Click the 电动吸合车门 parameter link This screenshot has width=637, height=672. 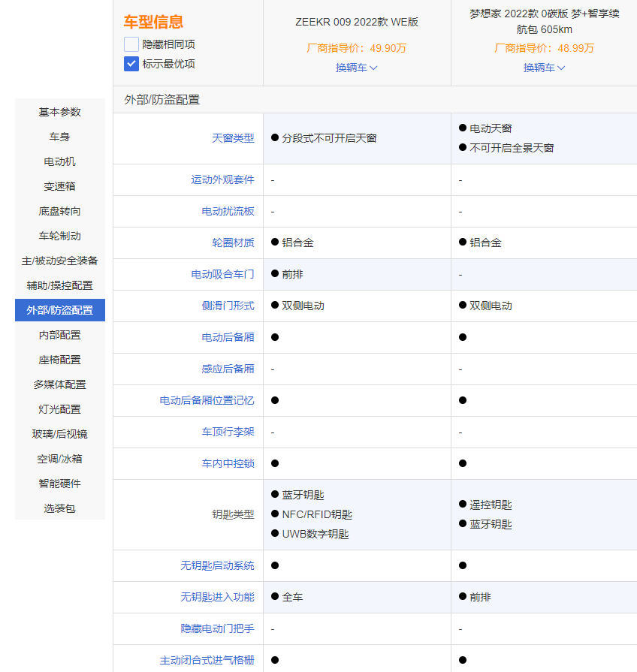point(222,274)
